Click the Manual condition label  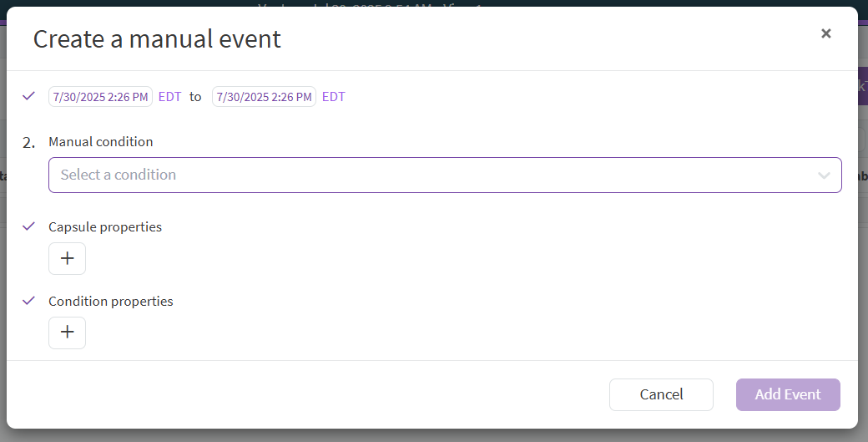tap(101, 142)
